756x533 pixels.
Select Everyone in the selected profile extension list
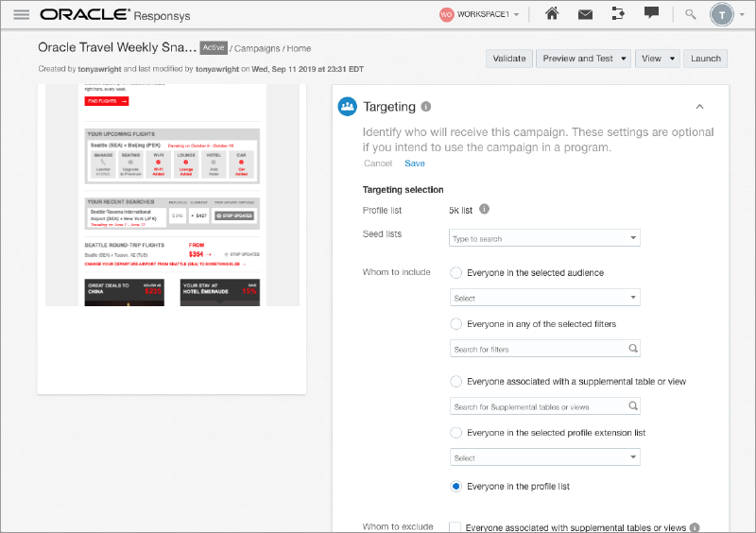(x=455, y=432)
